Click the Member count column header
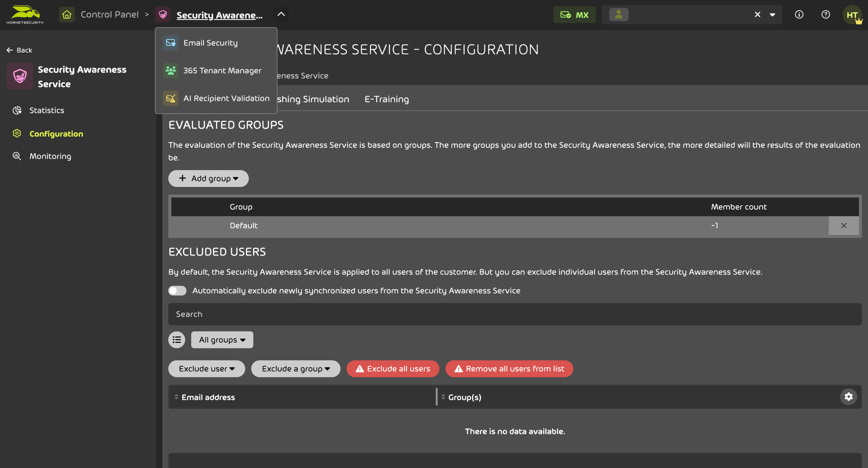The width and height of the screenshot is (868, 468). click(738, 207)
